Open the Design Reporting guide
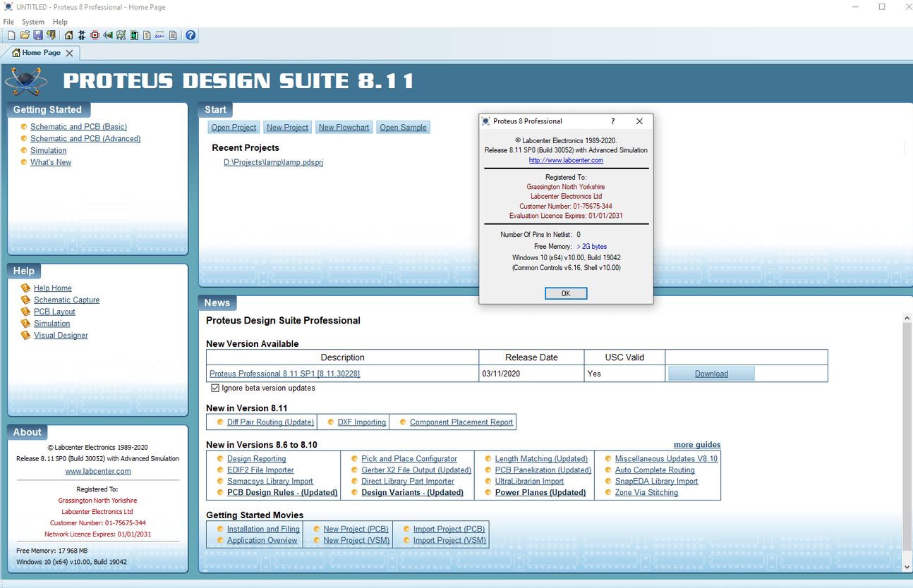 257,459
